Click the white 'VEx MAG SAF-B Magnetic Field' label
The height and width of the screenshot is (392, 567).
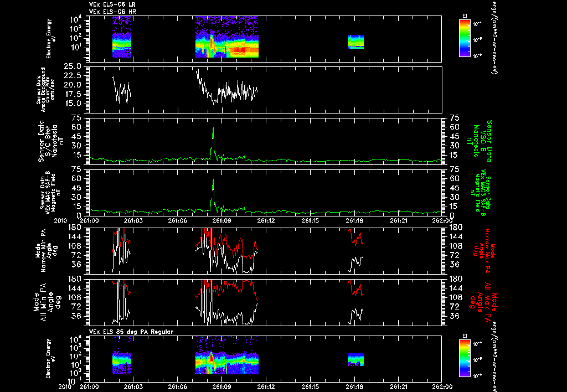[x=49, y=192]
